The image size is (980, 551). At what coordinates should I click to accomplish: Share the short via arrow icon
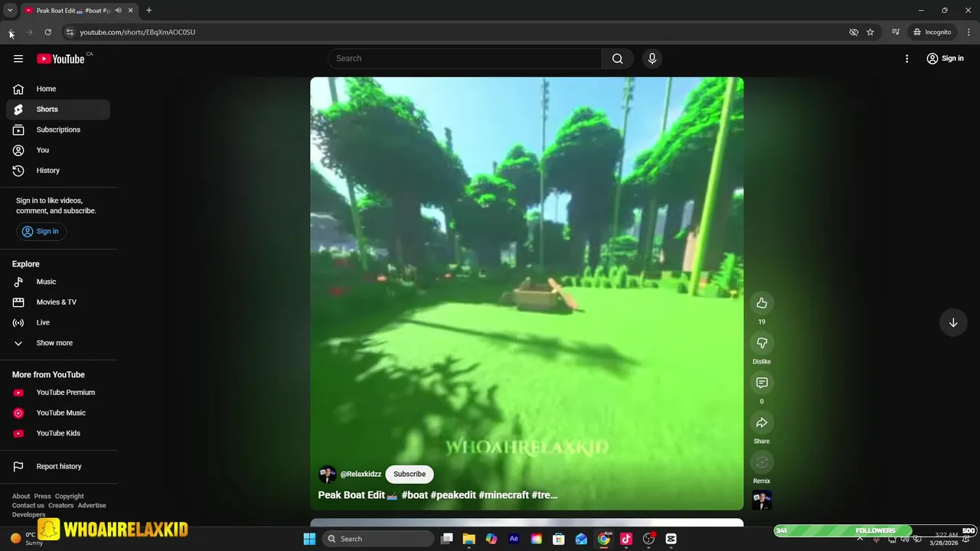click(762, 422)
